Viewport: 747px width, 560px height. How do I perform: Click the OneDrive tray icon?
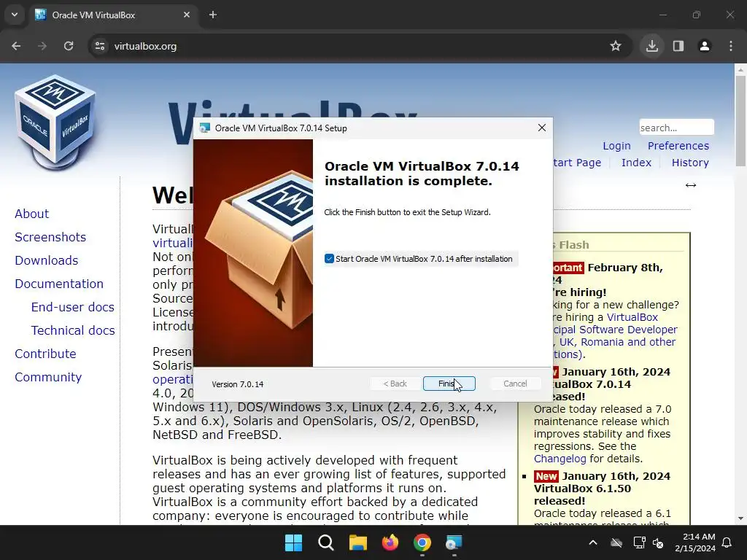tap(616, 542)
